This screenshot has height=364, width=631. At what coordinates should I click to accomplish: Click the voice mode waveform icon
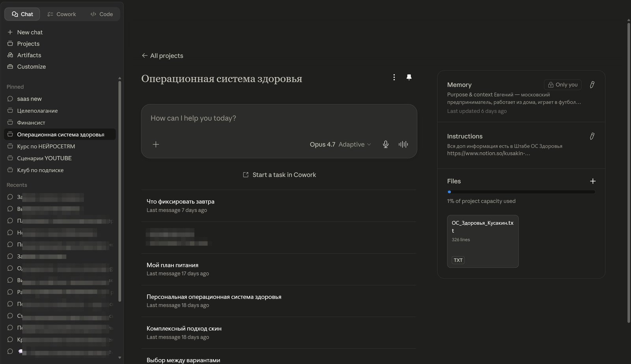point(403,144)
